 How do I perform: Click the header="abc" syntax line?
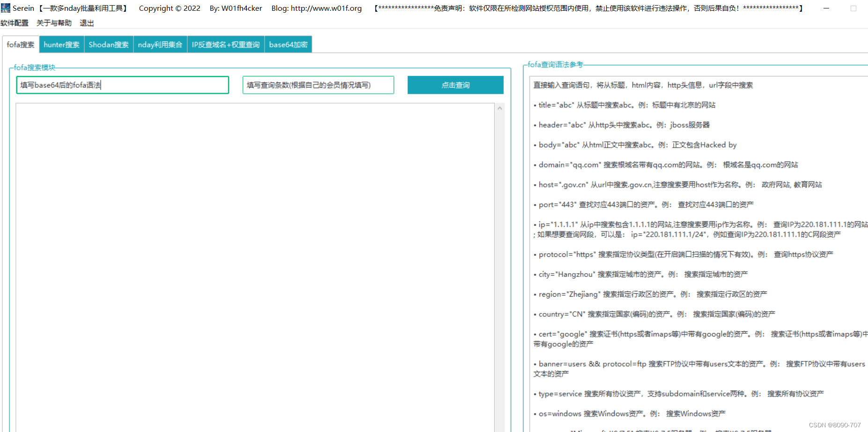[622, 125]
